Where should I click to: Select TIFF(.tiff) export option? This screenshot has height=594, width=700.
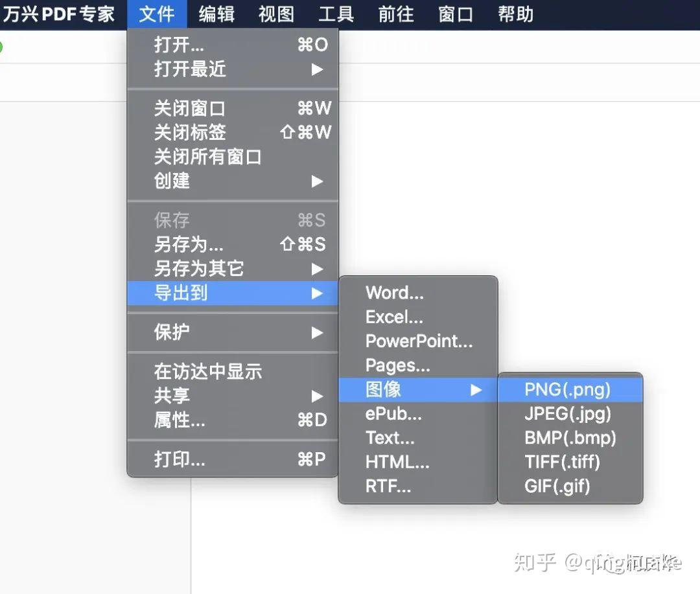[x=563, y=462]
